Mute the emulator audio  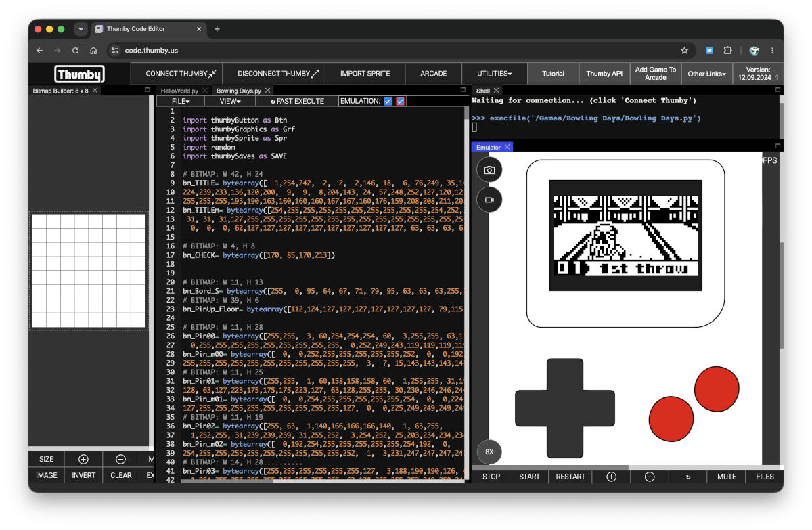tap(727, 477)
